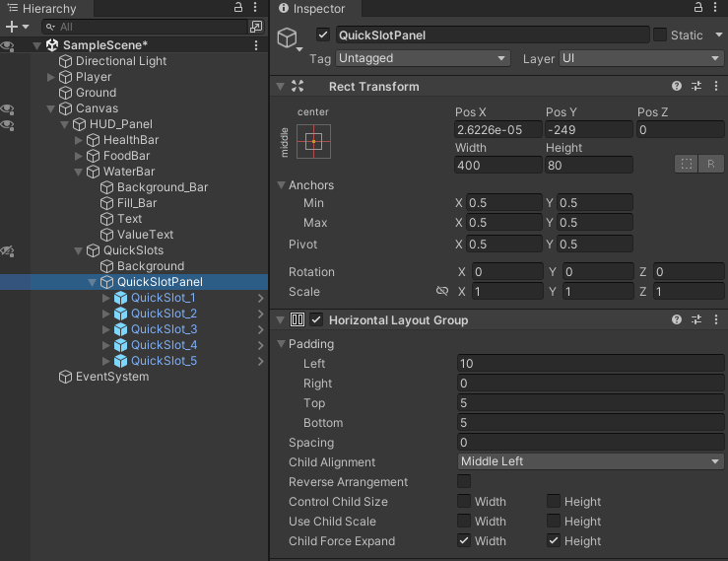This screenshot has width=728, height=561.
Task: Open Static flags dropdown arrow
Action: (719, 35)
